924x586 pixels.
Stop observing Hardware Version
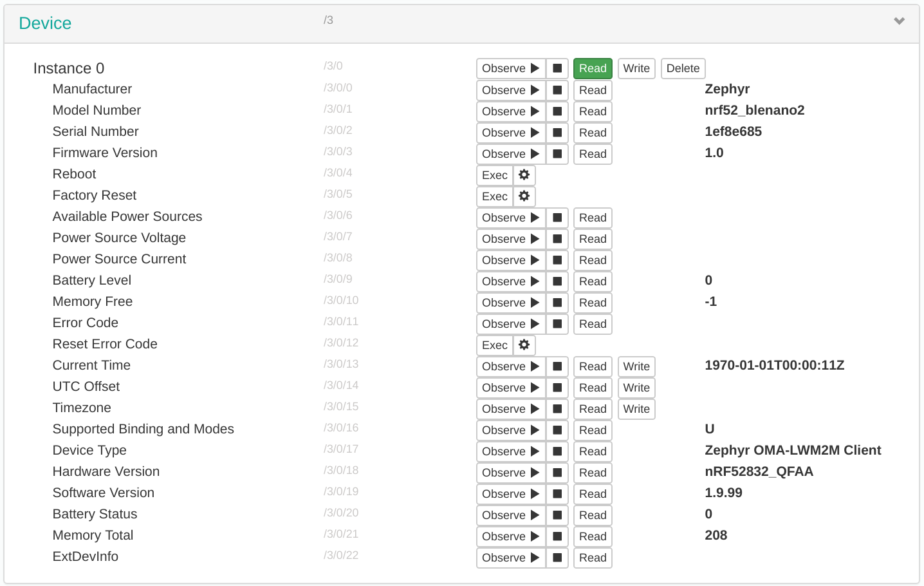pos(557,473)
